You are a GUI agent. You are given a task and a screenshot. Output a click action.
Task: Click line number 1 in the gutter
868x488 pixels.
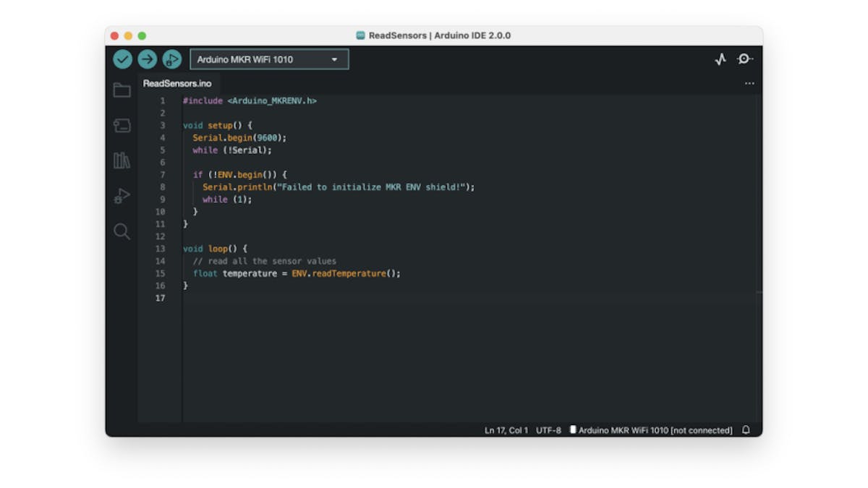click(163, 100)
